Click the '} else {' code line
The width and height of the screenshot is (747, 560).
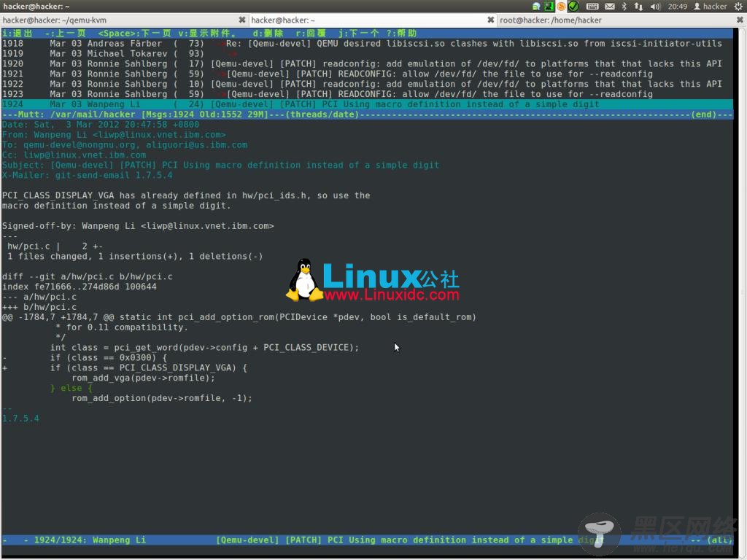tap(71, 388)
